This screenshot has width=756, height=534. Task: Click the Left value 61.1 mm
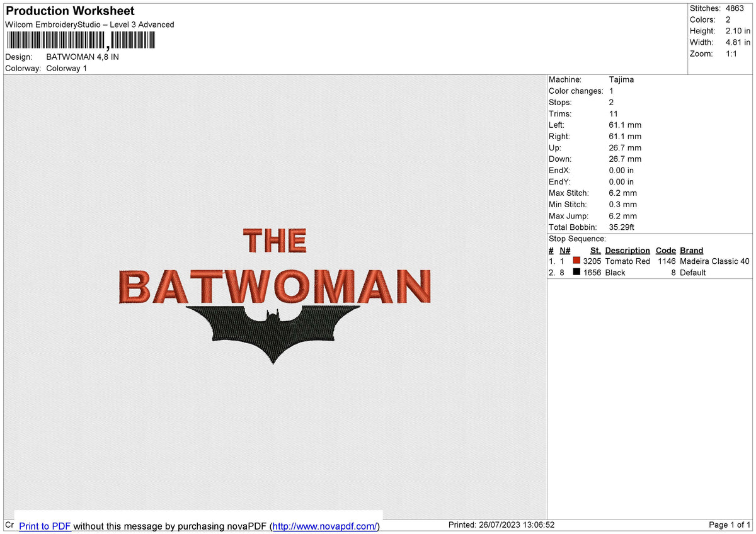(x=625, y=125)
